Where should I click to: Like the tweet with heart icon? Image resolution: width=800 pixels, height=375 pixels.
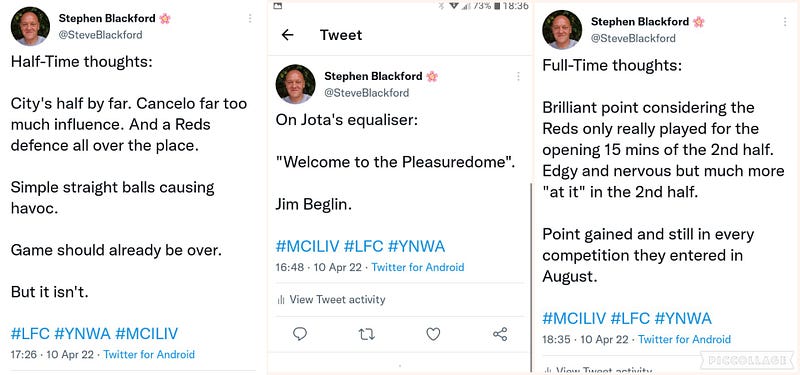click(433, 334)
